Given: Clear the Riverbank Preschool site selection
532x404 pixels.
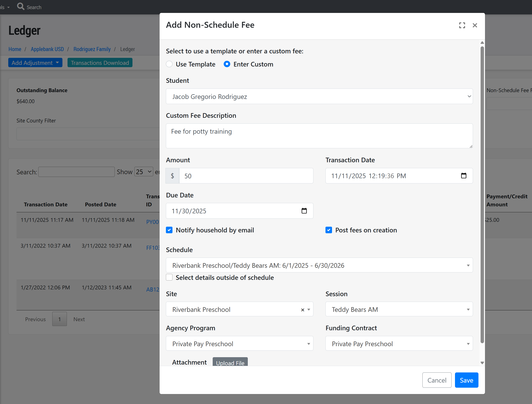Looking at the screenshot, I should (x=303, y=310).
